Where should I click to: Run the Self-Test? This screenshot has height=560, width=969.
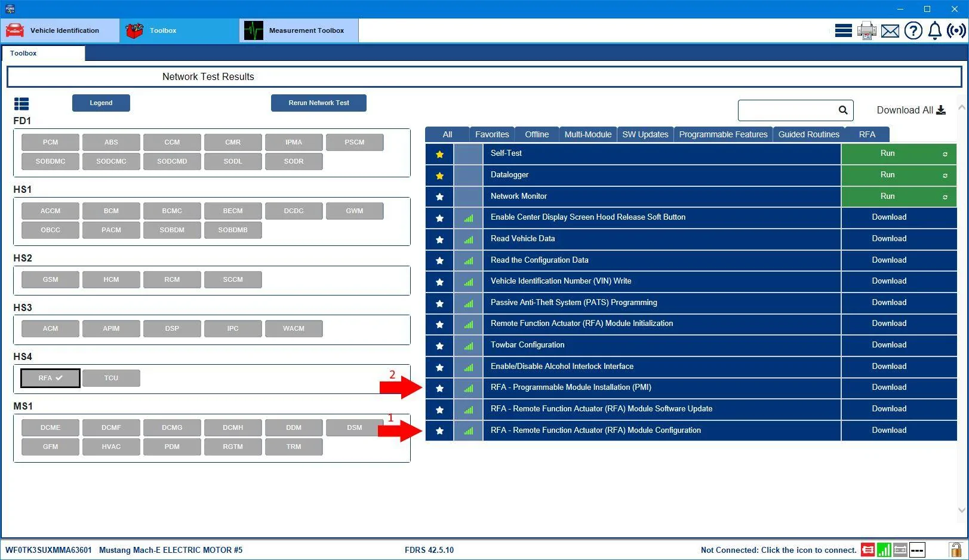click(x=888, y=153)
